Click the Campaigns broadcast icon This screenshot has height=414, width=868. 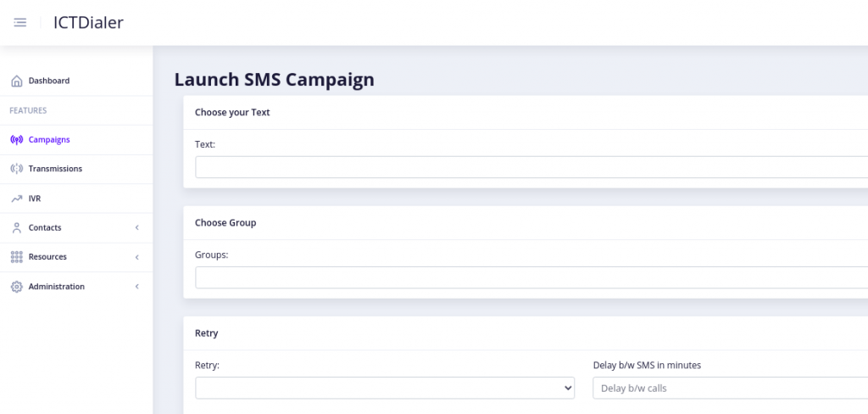point(17,140)
